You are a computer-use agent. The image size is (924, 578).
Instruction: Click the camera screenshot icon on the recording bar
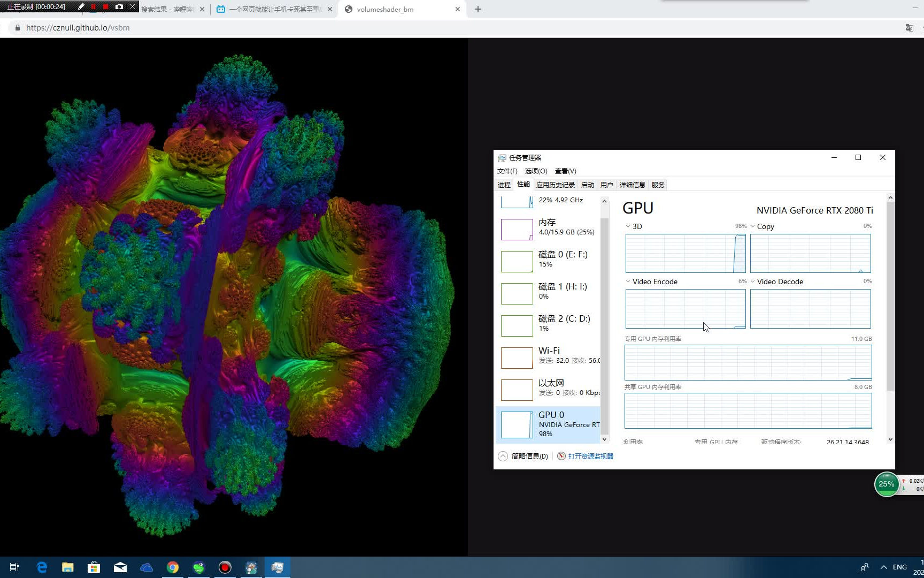point(119,6)
